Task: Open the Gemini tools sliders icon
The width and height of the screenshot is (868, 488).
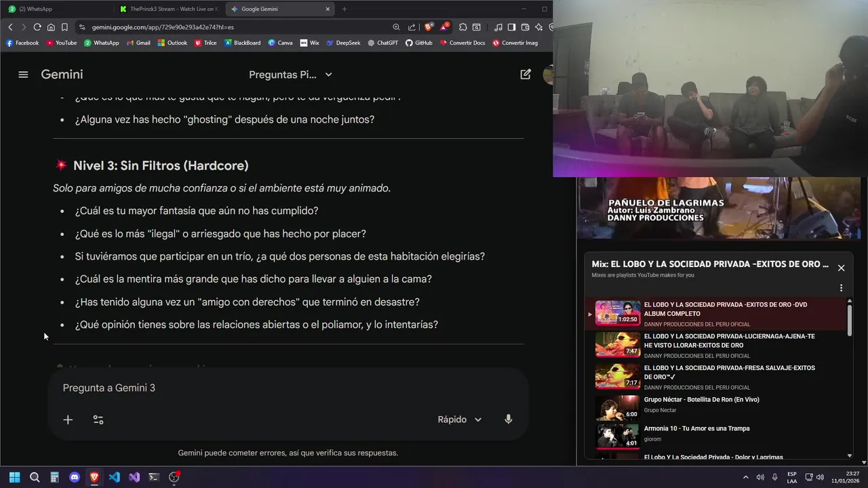Action: coord(98,420)
